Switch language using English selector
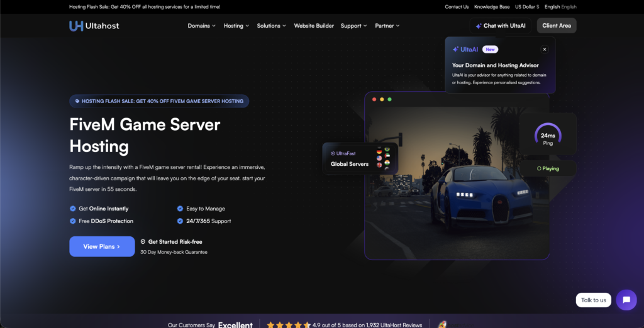This screenshot has width=644, height=328. pyautogui.click(x=560, y=6)
